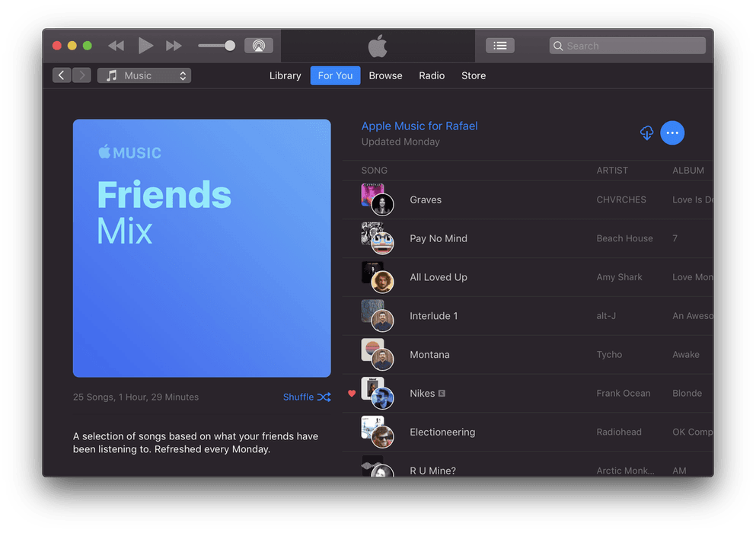756x533 pixels.
Task: Click the forward navigation arrow
Action: [x=81, y=75]
